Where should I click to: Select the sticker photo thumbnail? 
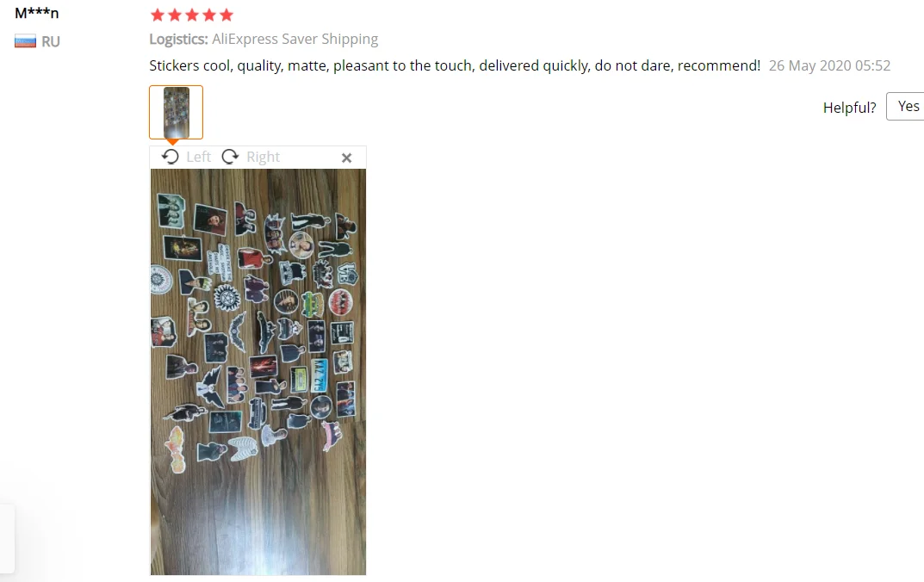tap(177, 113)
